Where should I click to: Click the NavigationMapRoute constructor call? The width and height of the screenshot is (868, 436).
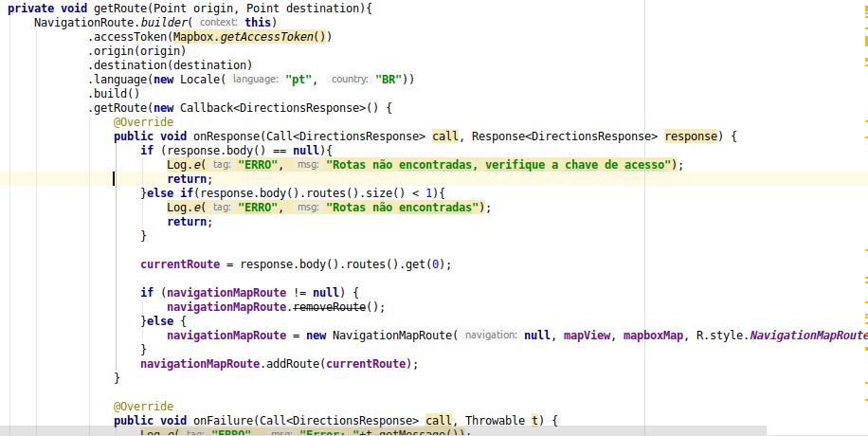point(392,336)
